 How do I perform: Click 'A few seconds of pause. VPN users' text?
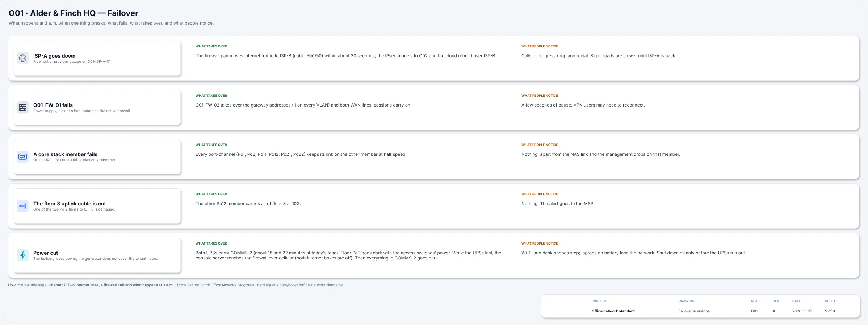pyautogui.click(x=583, y=105)
